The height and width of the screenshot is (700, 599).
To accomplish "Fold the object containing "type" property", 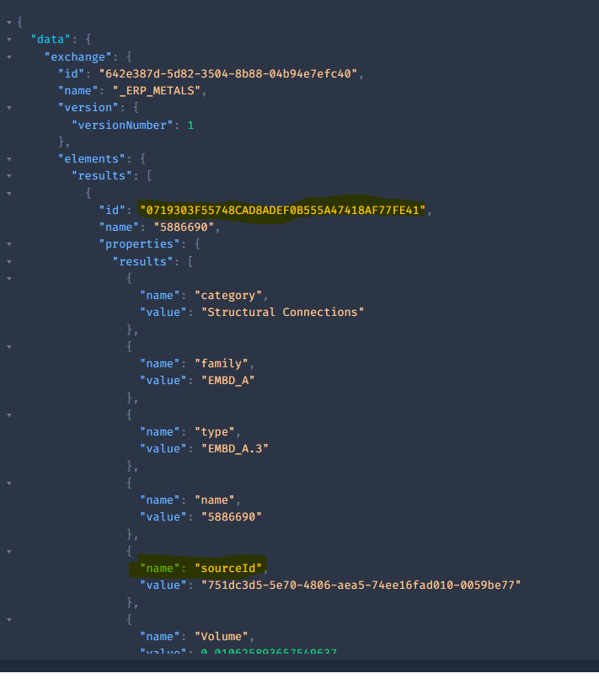I will coord(9,415).
